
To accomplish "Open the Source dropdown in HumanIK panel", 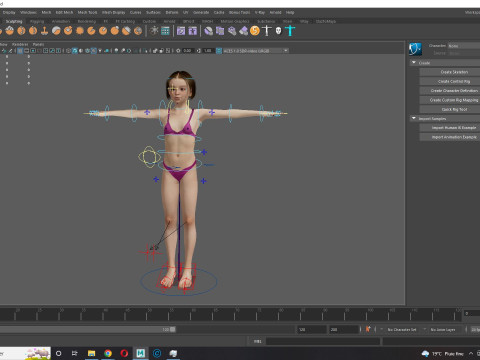I will 464,53.
